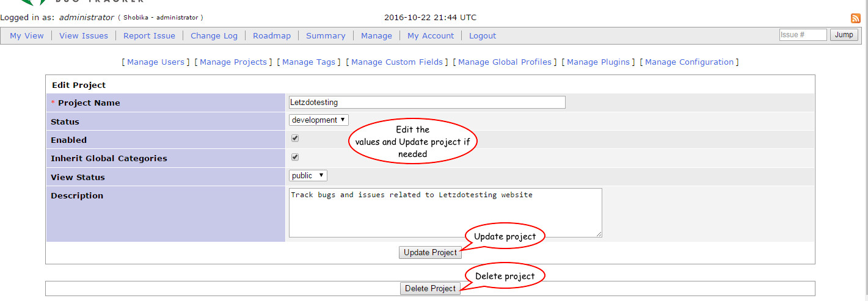Click the Edit Project heading
This screenshot has height=301, width=868.
pos(79,85)
